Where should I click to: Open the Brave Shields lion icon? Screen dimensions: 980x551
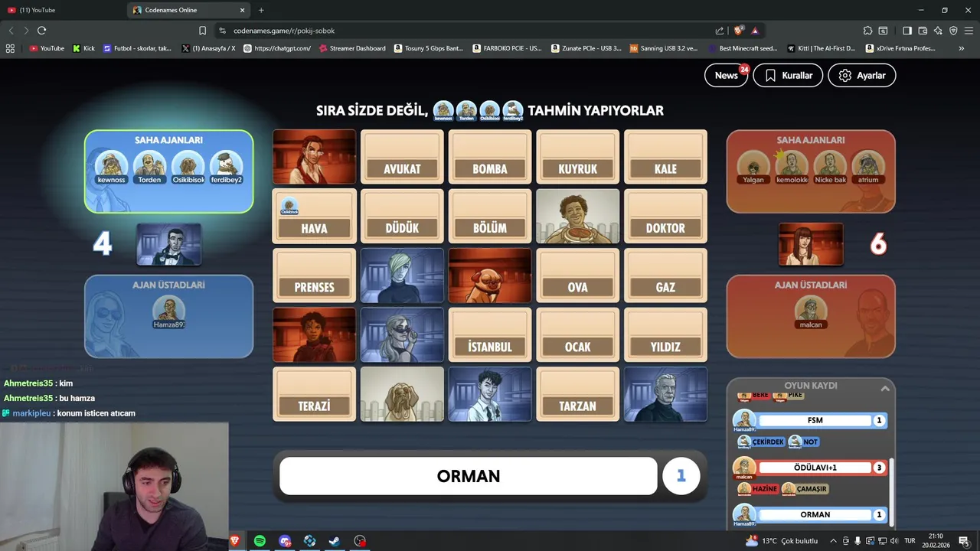738,31
